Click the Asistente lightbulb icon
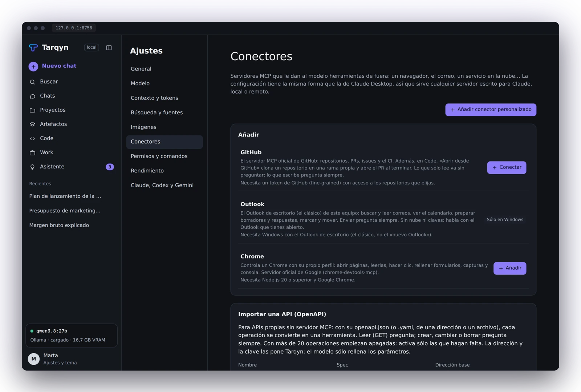The width and height of the screenshot is (581, 392). [32, 167]
